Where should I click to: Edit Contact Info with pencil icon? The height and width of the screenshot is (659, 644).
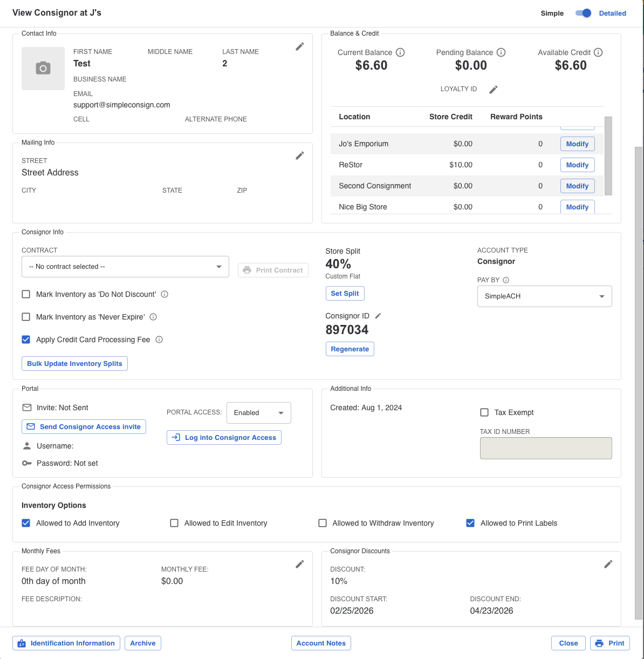point(300,46)
